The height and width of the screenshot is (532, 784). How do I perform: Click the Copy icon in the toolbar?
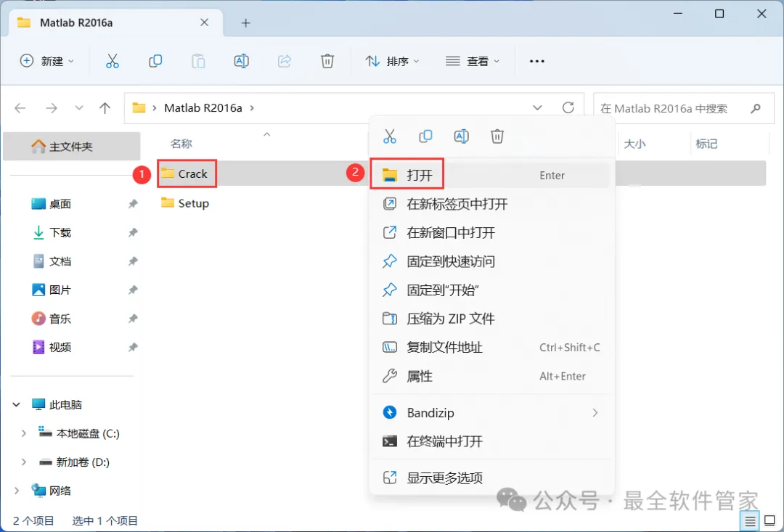pyautogui.click(x=155, y=61)
